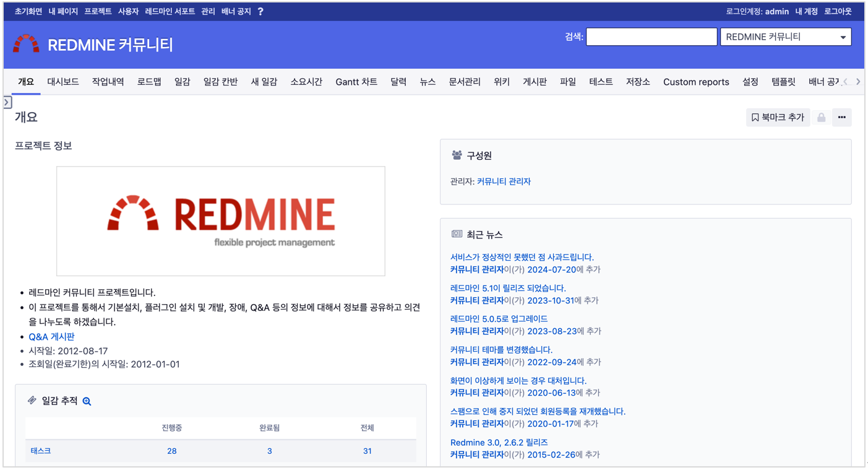868x470 pixels.
Task: Open the REDMINE 커뮤니티 project dropdown
Action: point(786,37)
